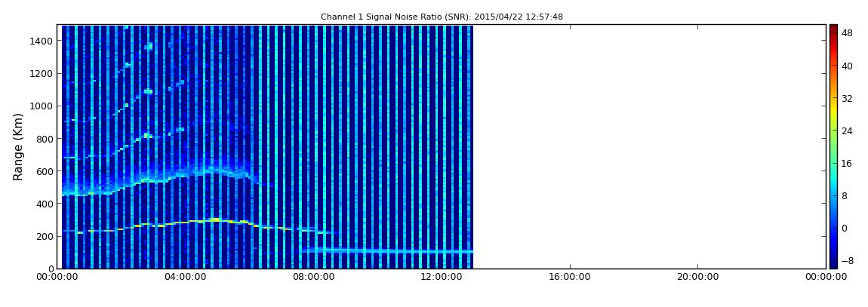Click the plot title with timestamp 12:57:48

click(x=442, y=17)
